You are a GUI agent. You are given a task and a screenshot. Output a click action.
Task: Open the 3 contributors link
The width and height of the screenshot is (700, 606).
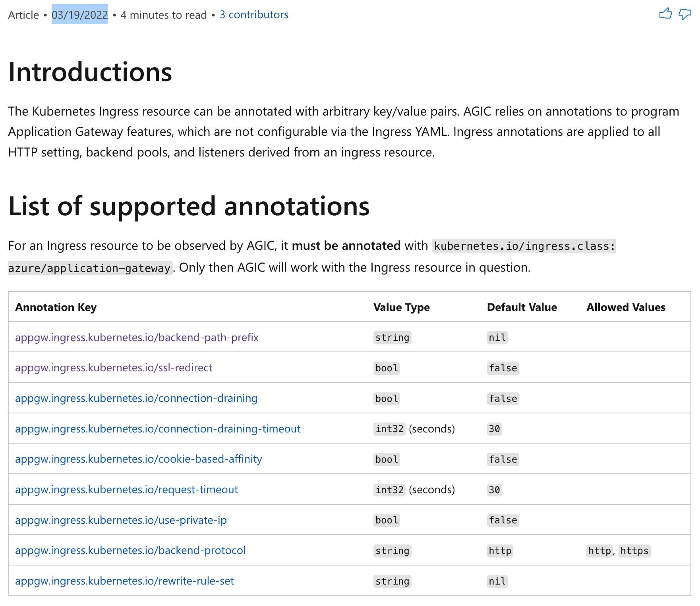(x=254, y=14)
